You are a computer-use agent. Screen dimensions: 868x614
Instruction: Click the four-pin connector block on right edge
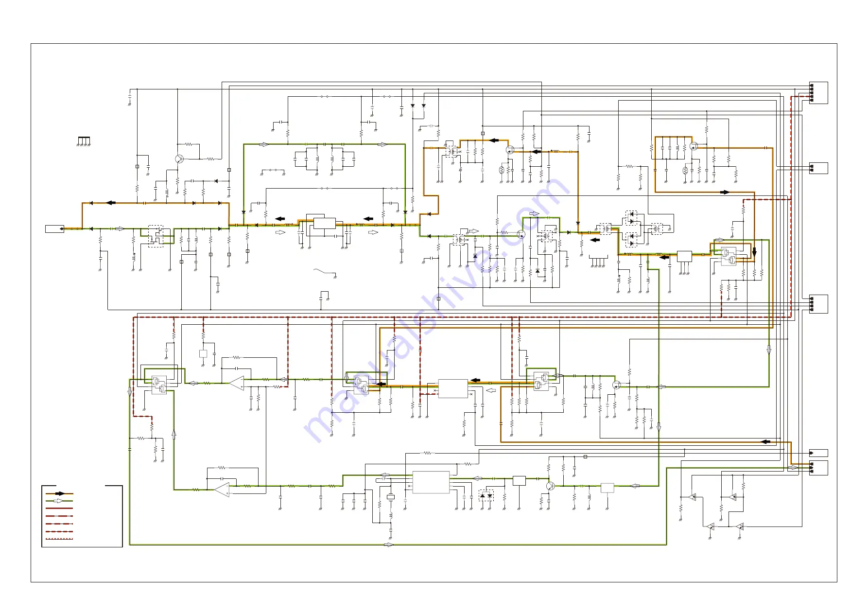pos(818,304)
